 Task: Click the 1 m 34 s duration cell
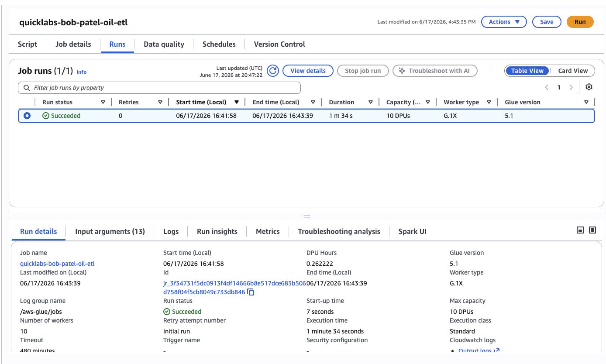pyautogui.click(x=341, y=116)
